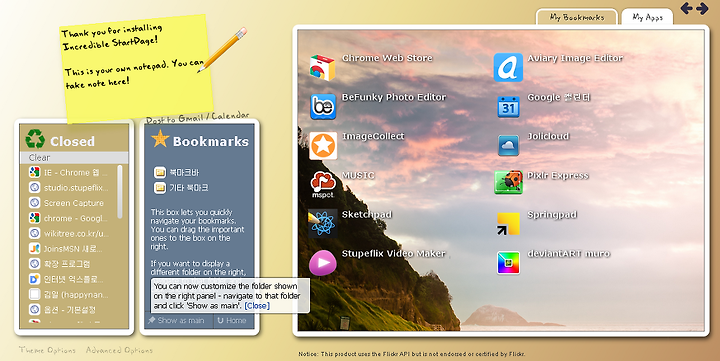Launch the ImageCollect star icon

click(323, 146)
